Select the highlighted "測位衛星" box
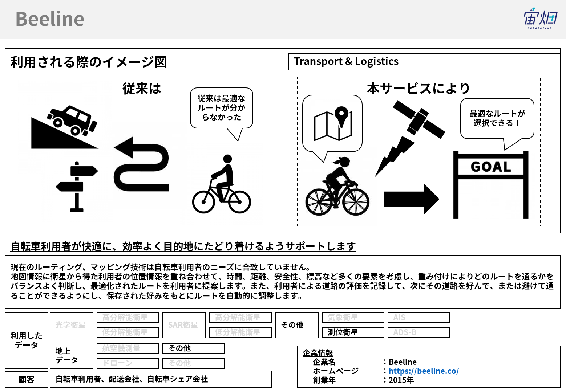 [x=353, y=332]
